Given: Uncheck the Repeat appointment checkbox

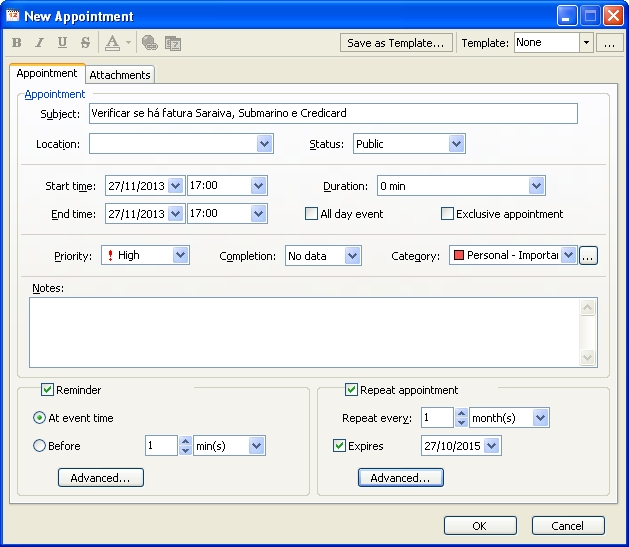Looking at the screenshot, I should 351,389.
